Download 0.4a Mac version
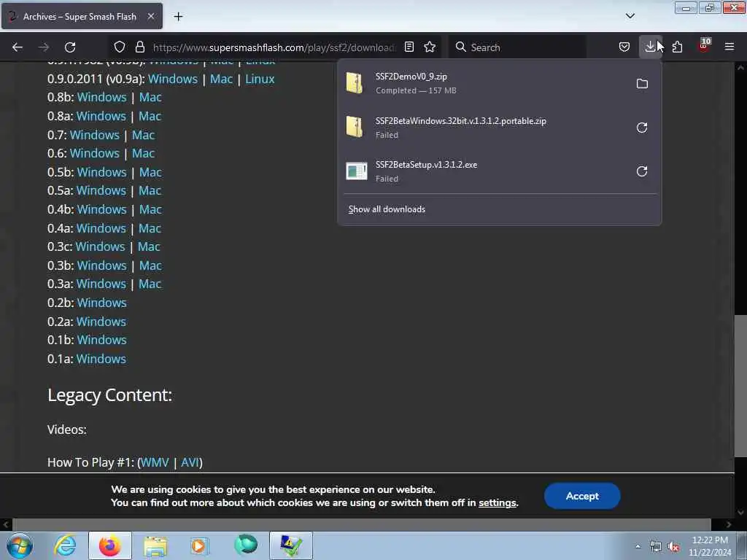Viewport: 747px width, 560px height. [x=150, y=228]
